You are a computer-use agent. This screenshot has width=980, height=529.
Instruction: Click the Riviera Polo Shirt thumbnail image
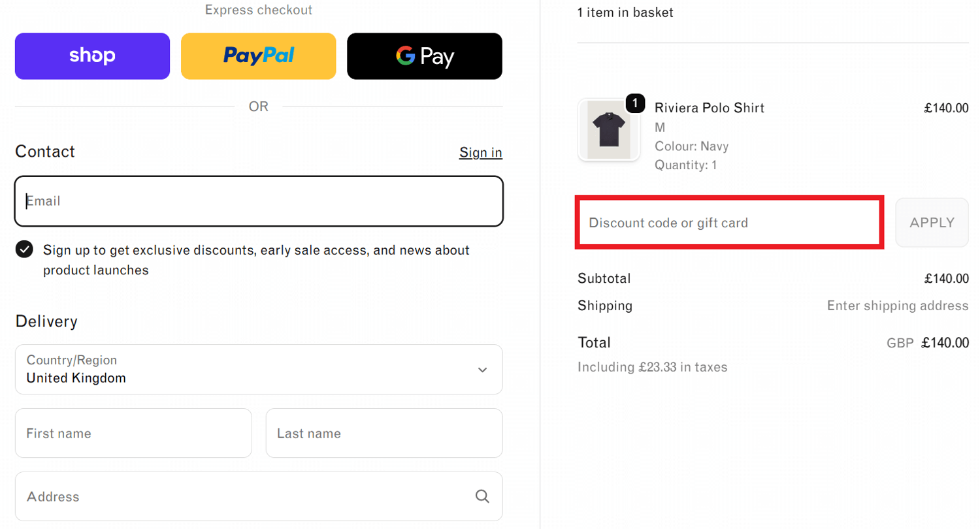coord(608,130)
